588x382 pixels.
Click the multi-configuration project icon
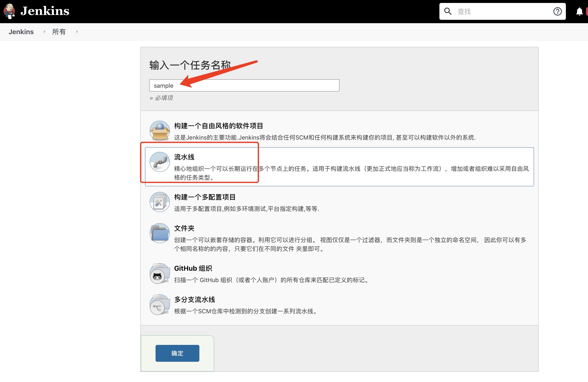click(x=159, y=202)
